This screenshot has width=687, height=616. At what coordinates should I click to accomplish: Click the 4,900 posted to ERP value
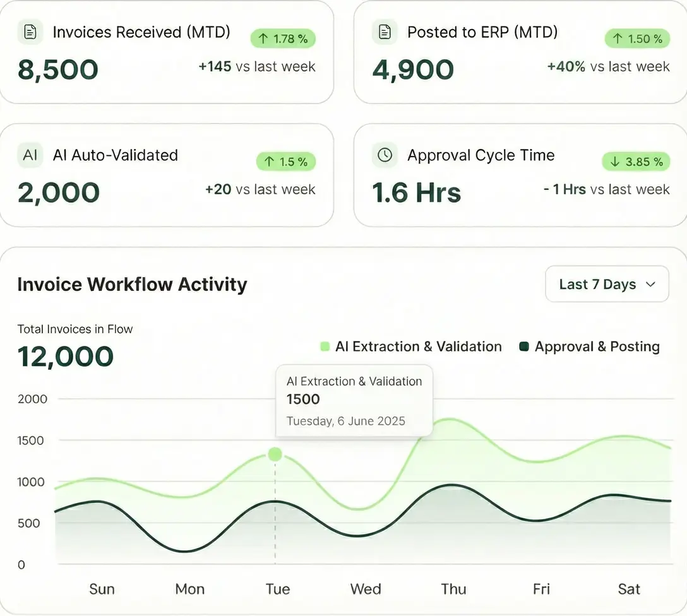413,69
